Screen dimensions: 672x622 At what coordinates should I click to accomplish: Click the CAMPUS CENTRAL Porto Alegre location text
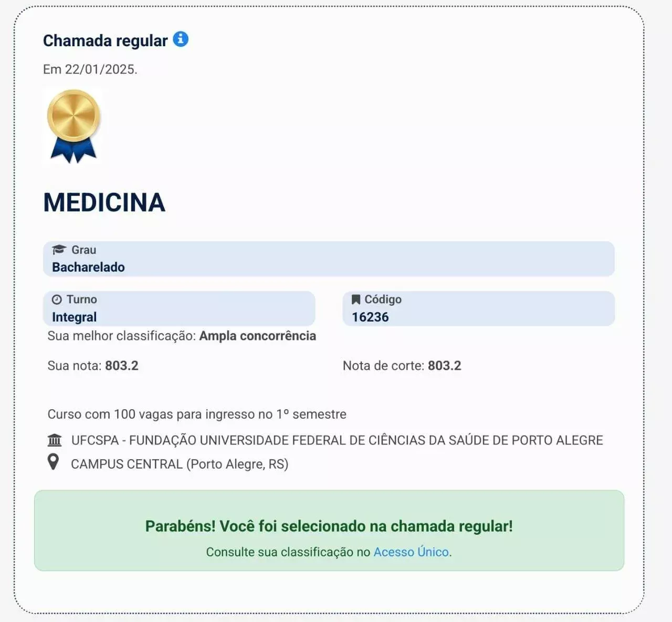[x=180, y=464]
